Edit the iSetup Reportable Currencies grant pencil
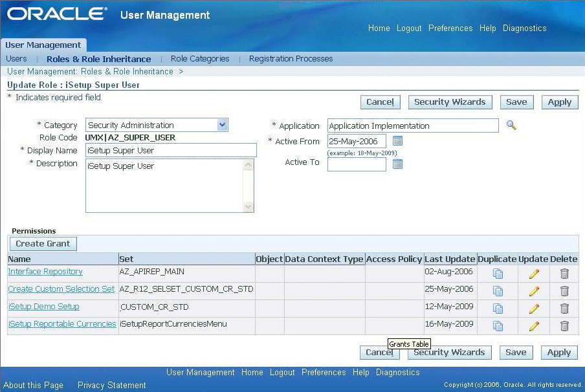 534,326
